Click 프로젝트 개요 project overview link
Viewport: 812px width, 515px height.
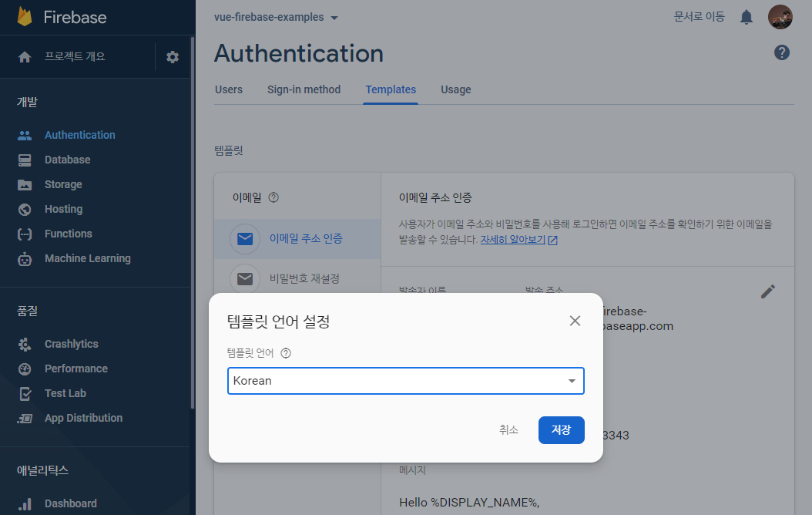[75, 57]
